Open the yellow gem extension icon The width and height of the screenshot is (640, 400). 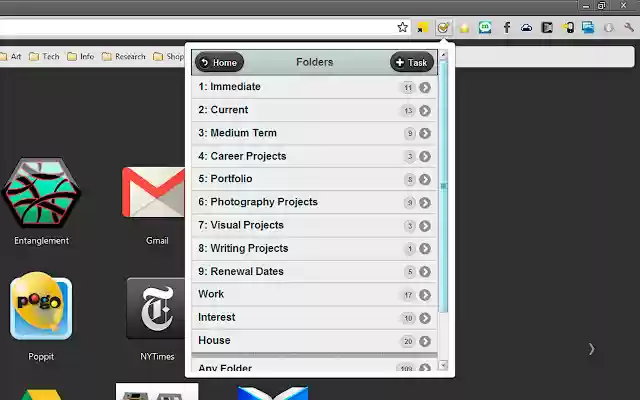click(464, 28)
